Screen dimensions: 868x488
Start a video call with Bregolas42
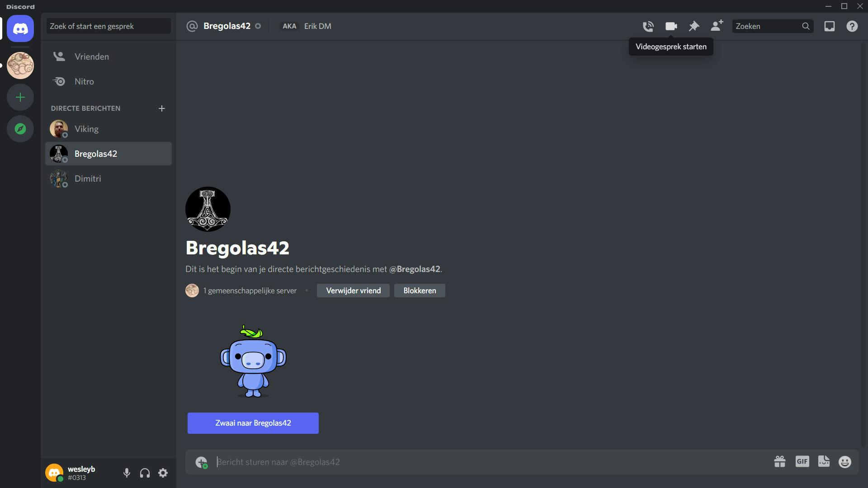tap(671, 26)
